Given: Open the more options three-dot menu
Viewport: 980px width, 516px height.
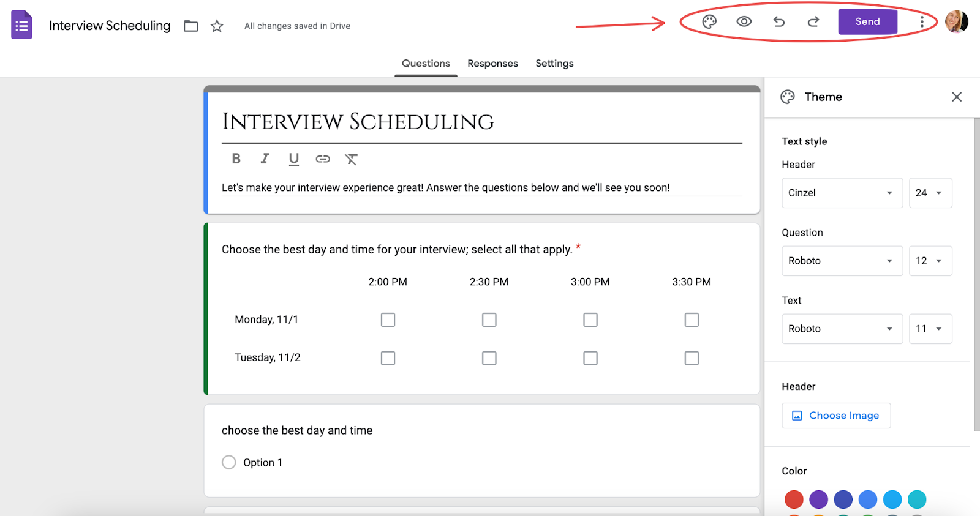Looking at the screenshot, I should tap(922, 21).
